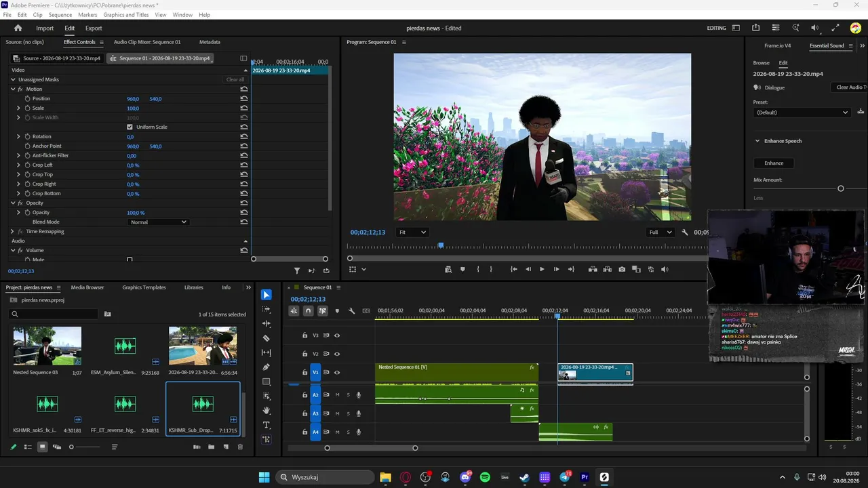The width and height of the screenshot is (868, 488).
Task: Toggle Uniform Scale checkbox
Action: 130,127
